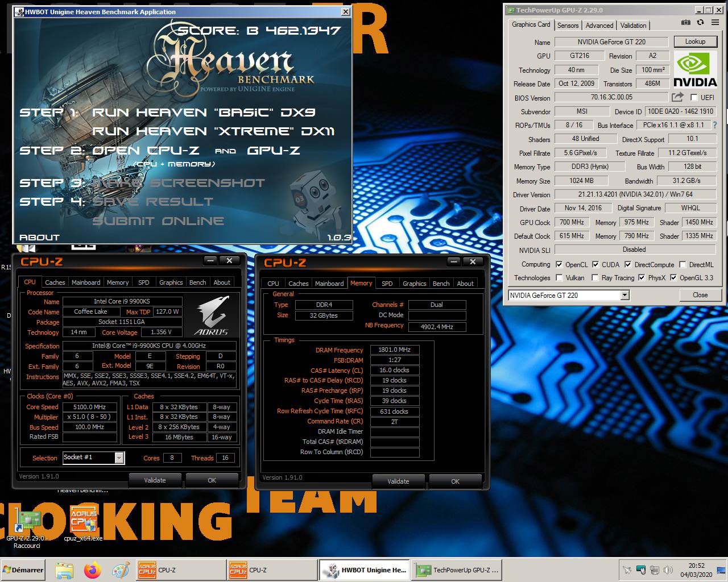
Task: Click the AORUS logo in CPU-Z
Action: (211, 315)
